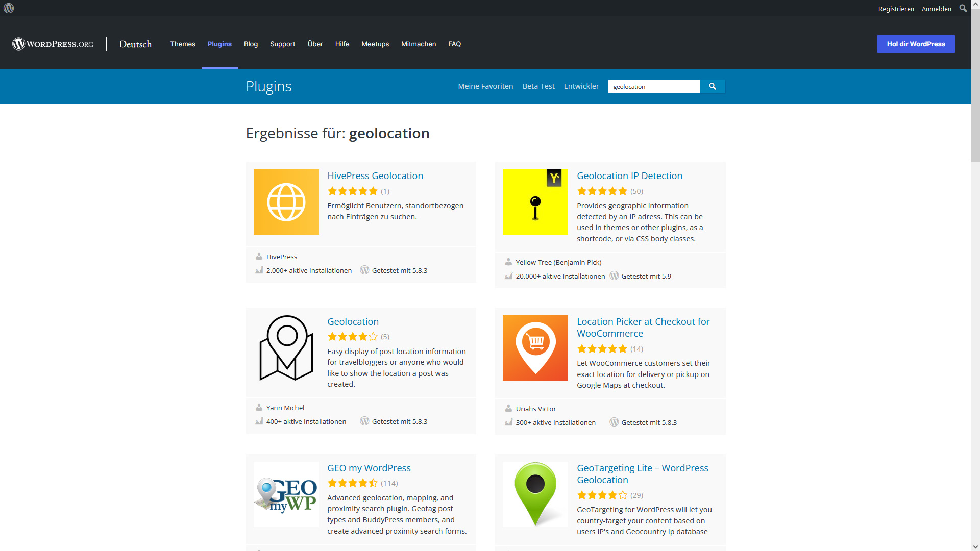Click scrollbar down arrow
This screenshot has height=551, width=980.
975,546
